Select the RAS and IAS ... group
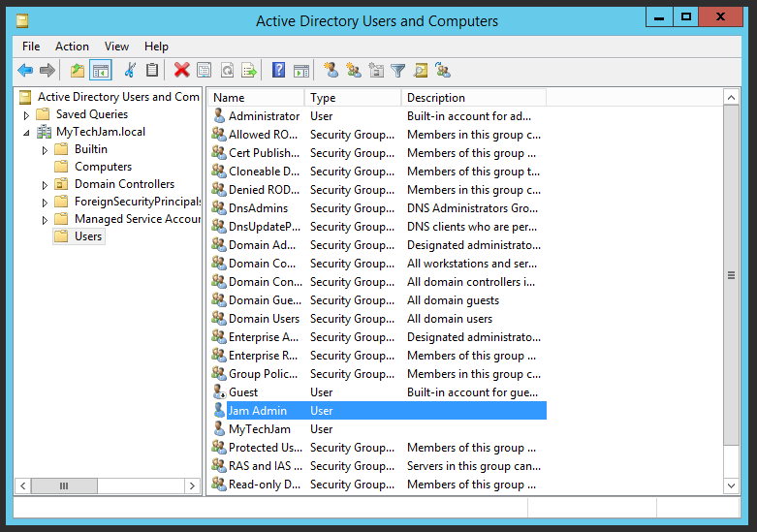This screenshot has width=757, height=532. coord(265,465)
